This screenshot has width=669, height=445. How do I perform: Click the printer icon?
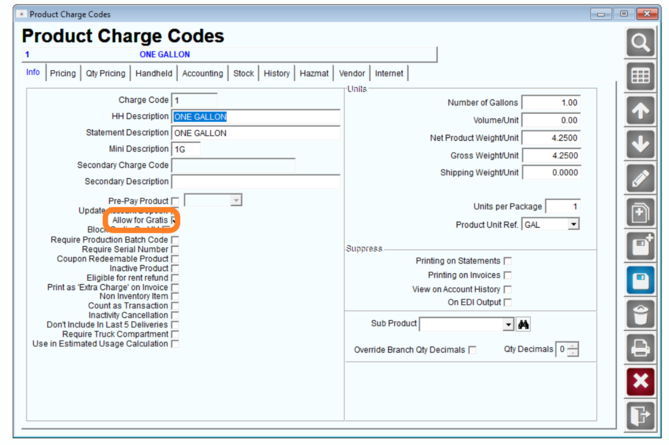pyautogui.click(x=640, y=348)
